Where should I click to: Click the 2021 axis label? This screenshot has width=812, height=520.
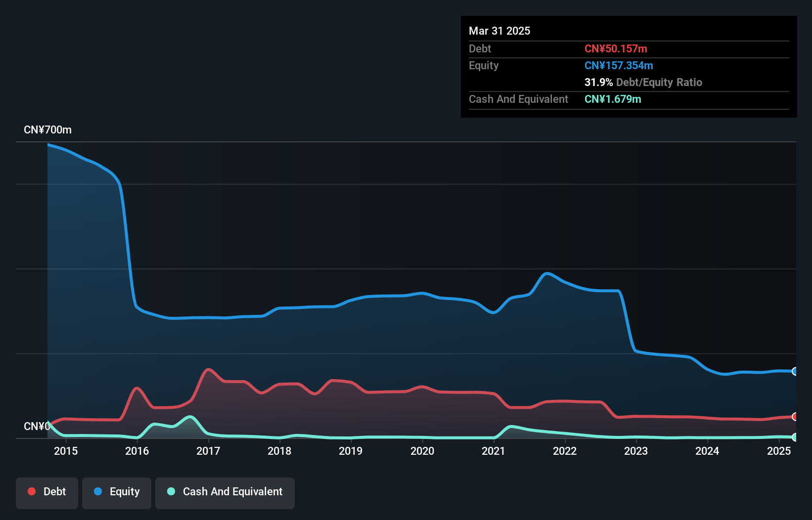(494, 451)
